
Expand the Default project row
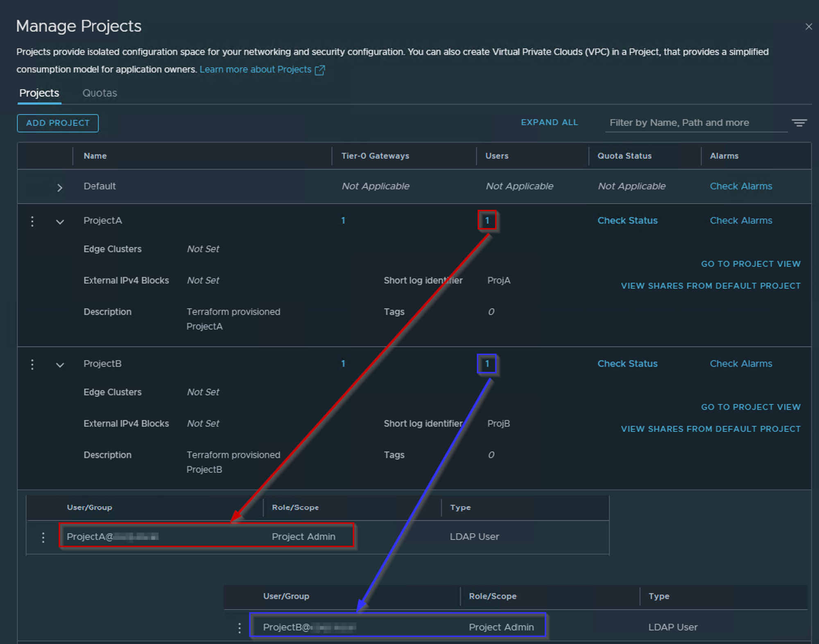(x=60, y=188)
